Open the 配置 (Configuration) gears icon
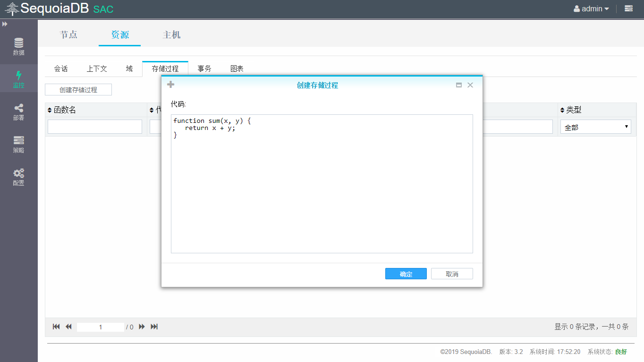The width and height of the screenshot is (644, 362). click(x=19, y=177)
